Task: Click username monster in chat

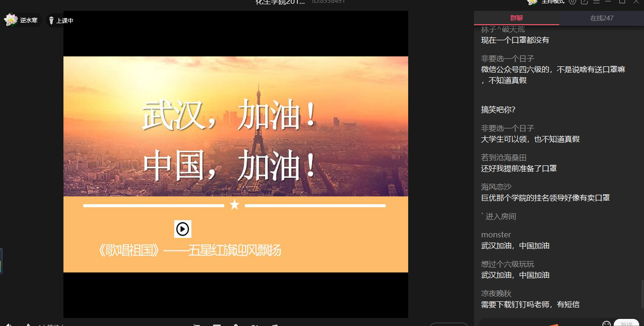Action: (x=496, y=235)
